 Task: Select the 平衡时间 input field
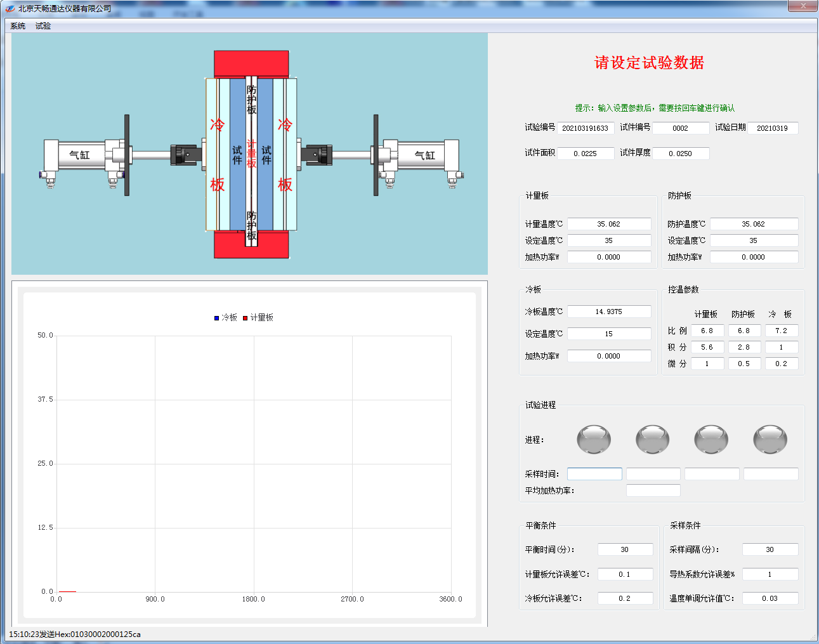click(x=625, y=549)
